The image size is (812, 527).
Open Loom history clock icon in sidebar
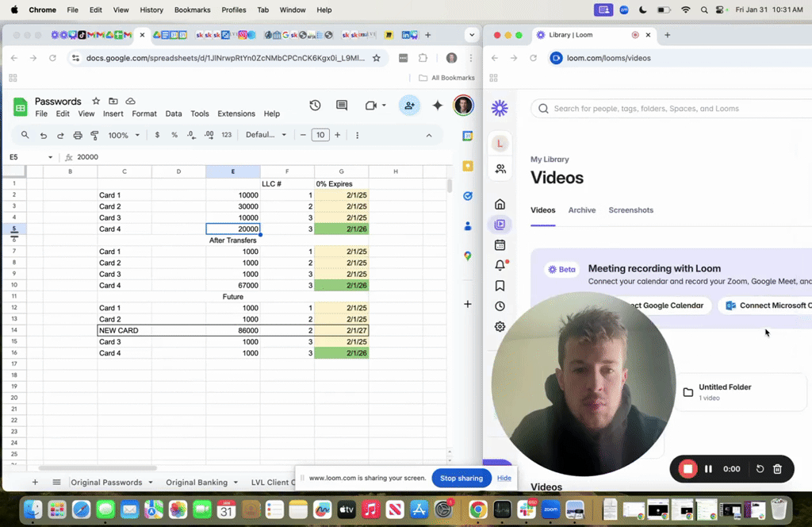coord(500,306)
